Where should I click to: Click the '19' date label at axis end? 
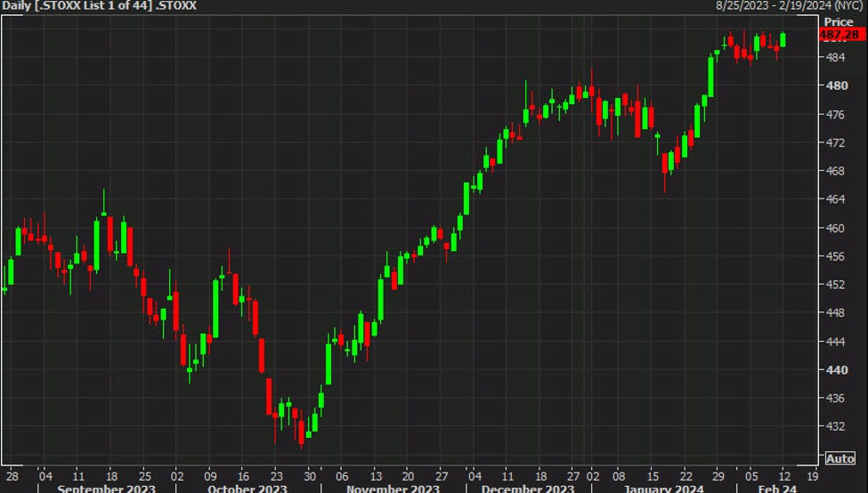(812, 476)
